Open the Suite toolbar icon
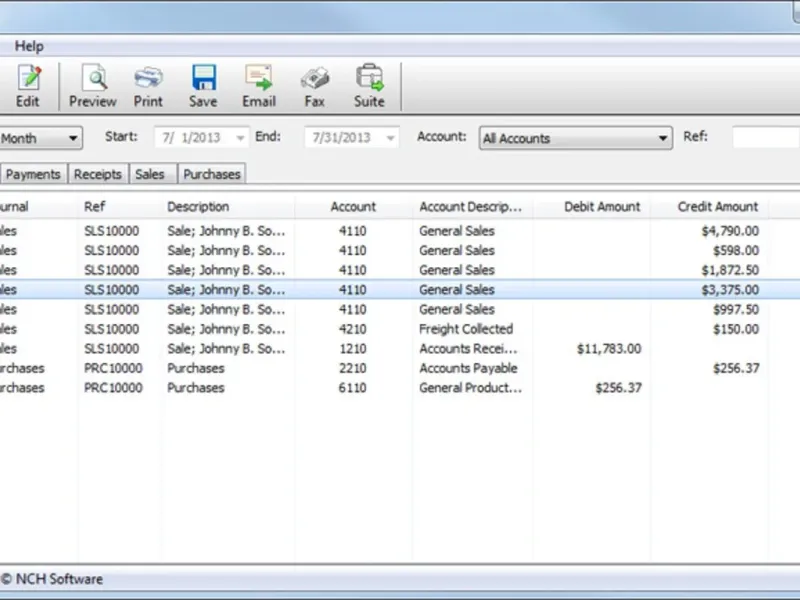This screenshot has height=600, width=800. (x=369, y=86)
